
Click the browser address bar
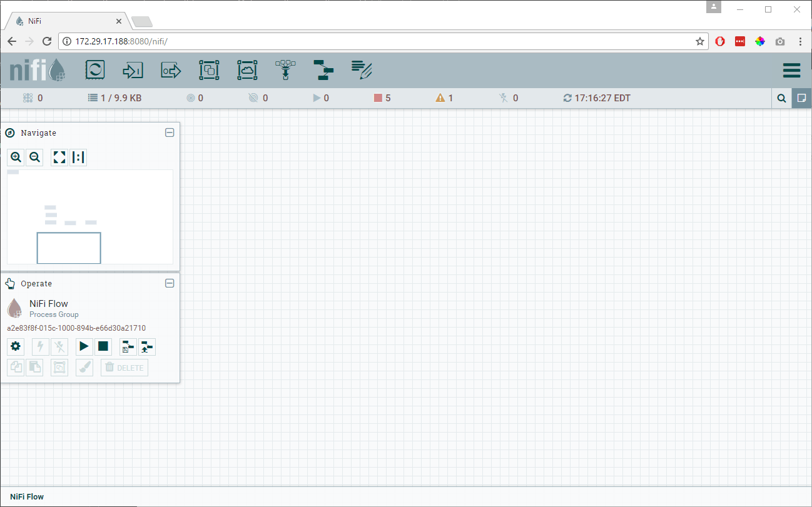[383, 41]
